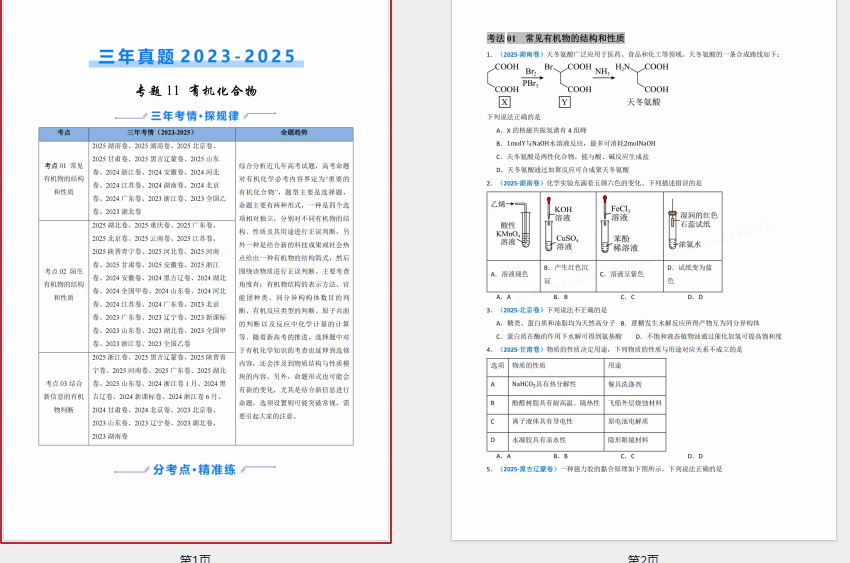The width and height of the screenshot is (850, 563).
Task: Click the 考点01 table row cell
Action: 64,178
